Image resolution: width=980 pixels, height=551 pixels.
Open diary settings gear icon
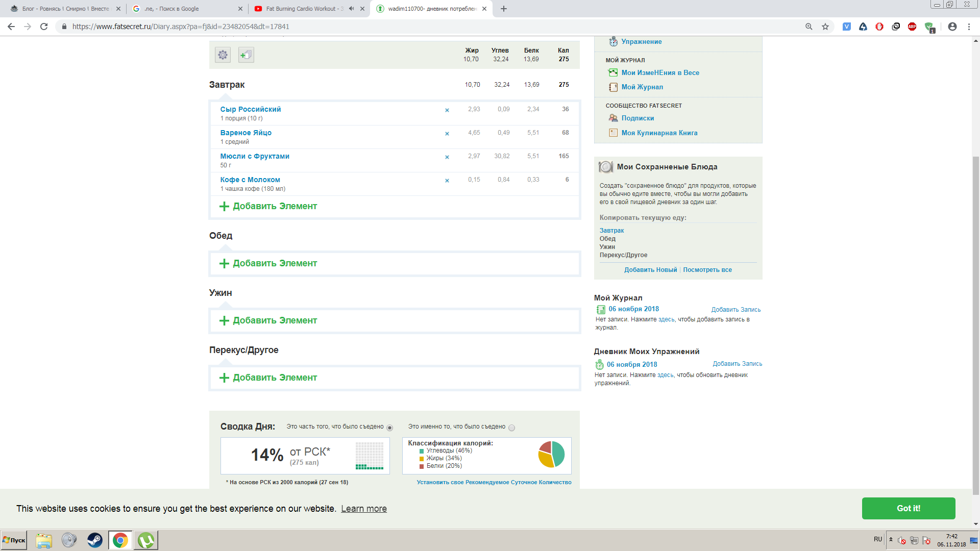coord(223,55)
